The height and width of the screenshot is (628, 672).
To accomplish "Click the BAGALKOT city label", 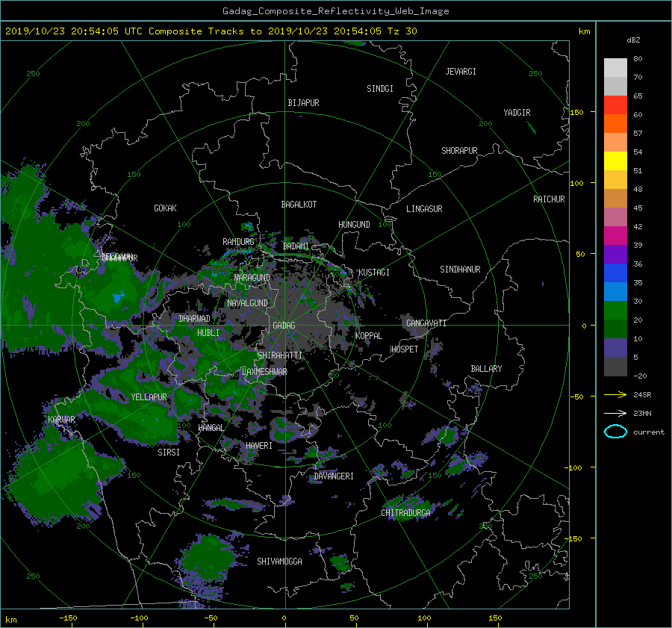I will pyautogui.click(x=299, y=205).
